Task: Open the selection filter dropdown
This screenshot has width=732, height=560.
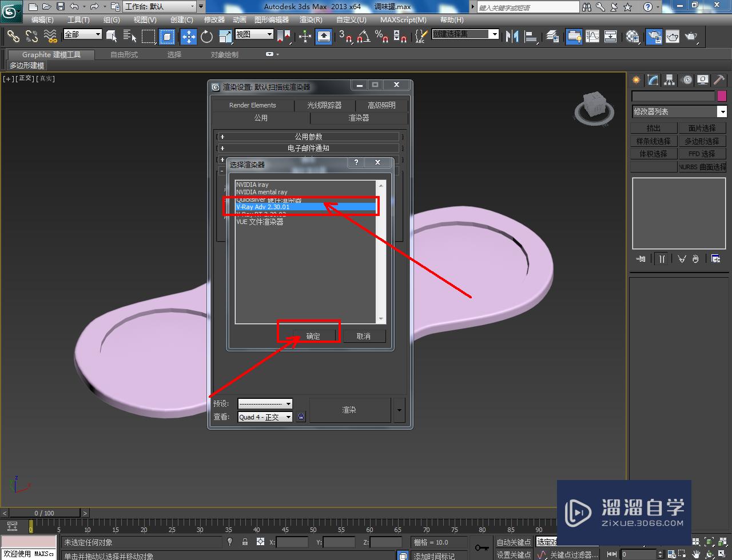Action: (82, 34)
